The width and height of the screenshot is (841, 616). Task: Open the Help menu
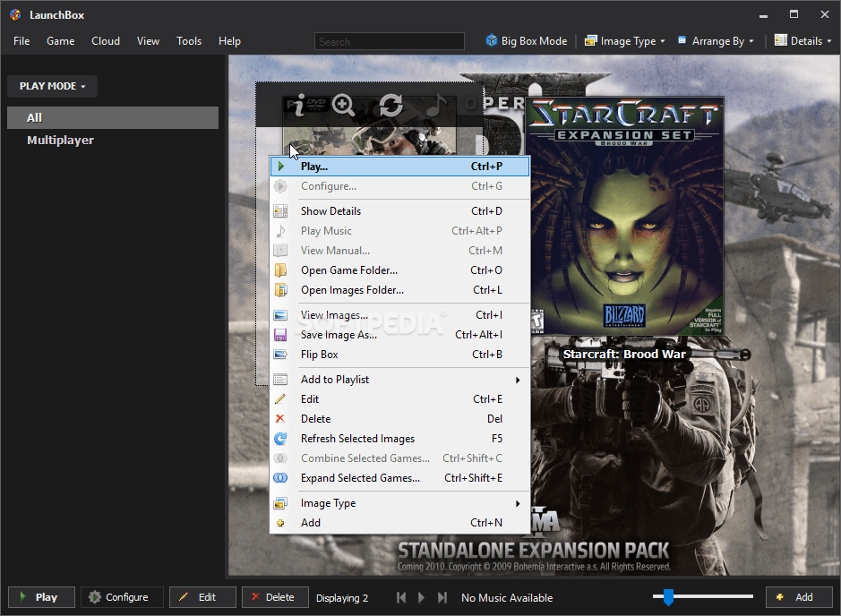(229, 41)
